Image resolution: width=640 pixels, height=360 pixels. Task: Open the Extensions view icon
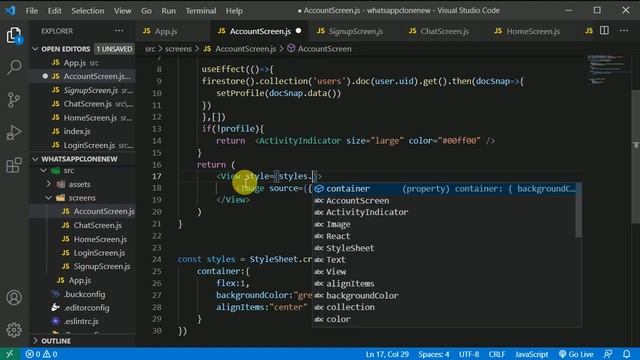[14, 165]
